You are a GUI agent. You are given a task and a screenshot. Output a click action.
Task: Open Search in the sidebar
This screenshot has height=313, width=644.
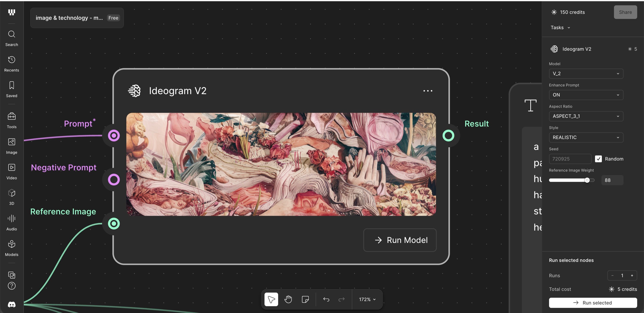[12, 38]
